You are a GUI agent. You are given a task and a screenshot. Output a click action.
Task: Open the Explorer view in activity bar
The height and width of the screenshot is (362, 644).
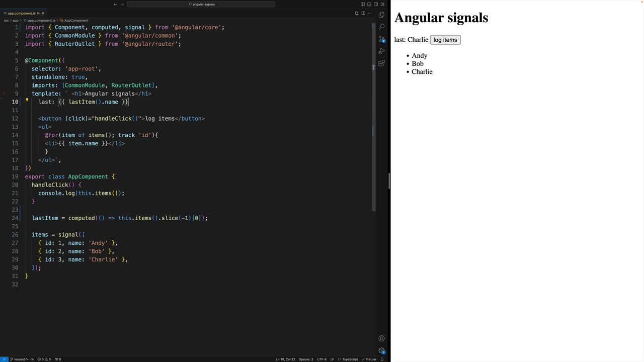(x=381, y=15)
